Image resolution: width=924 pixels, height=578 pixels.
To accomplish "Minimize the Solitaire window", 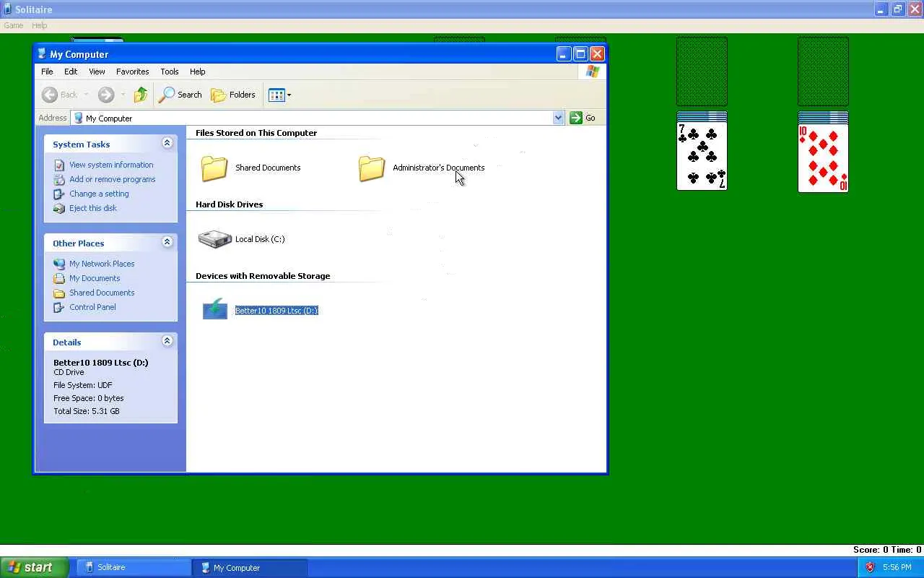I will [x=881, y=9].
